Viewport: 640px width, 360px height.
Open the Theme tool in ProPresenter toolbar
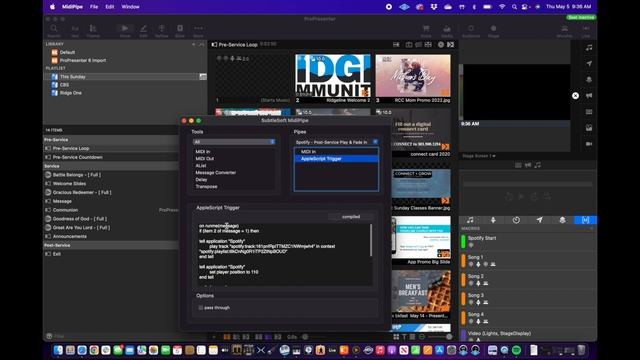pos(93,30)
